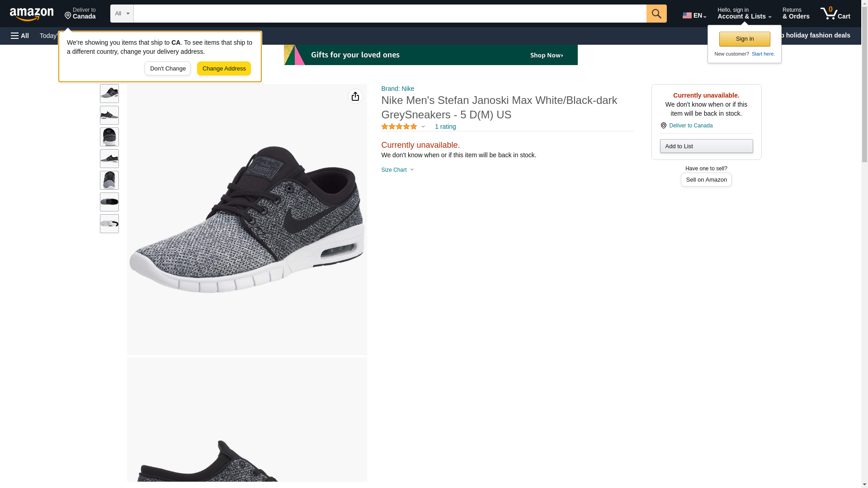Open the shopping cart
This screenshot has width=868, height=488.
tap(835, 14)
